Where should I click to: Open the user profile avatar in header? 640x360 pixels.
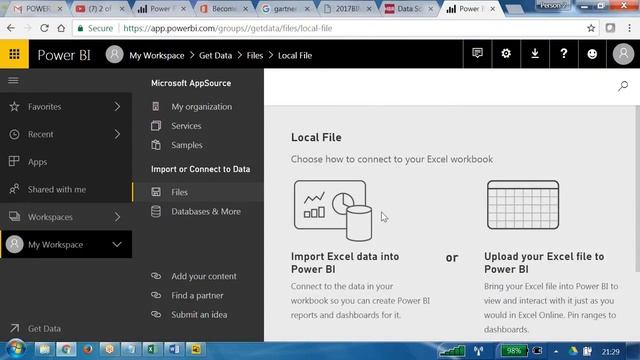point(623,53)
